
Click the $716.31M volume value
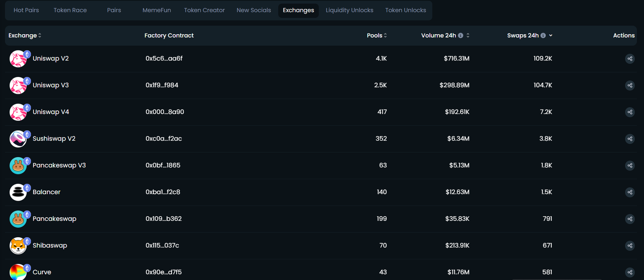click(456, 59)
